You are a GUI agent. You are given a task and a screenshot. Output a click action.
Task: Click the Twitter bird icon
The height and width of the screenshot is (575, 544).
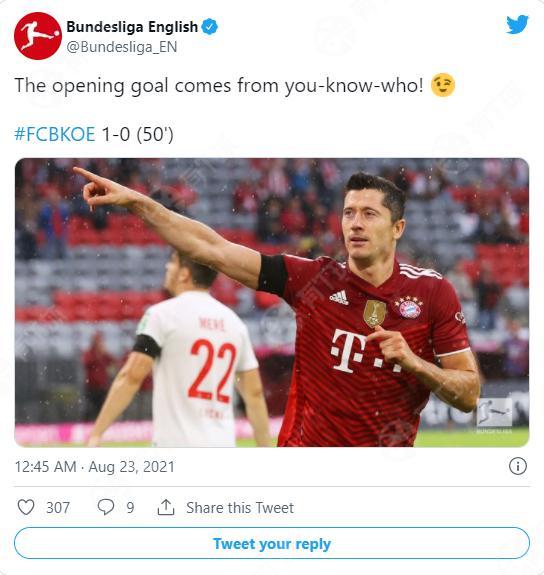click(x=517, y=25)
